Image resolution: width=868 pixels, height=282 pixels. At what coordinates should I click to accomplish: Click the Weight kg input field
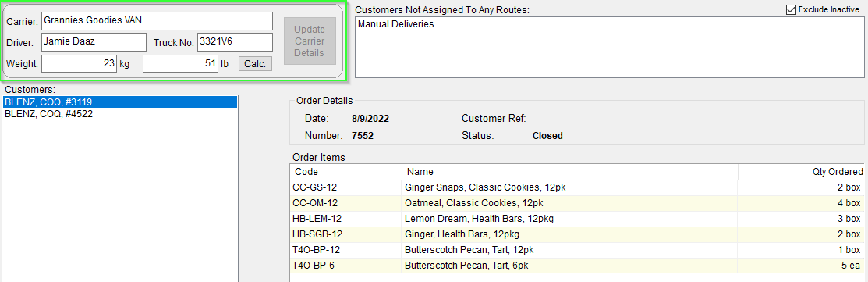coord(80,64)
